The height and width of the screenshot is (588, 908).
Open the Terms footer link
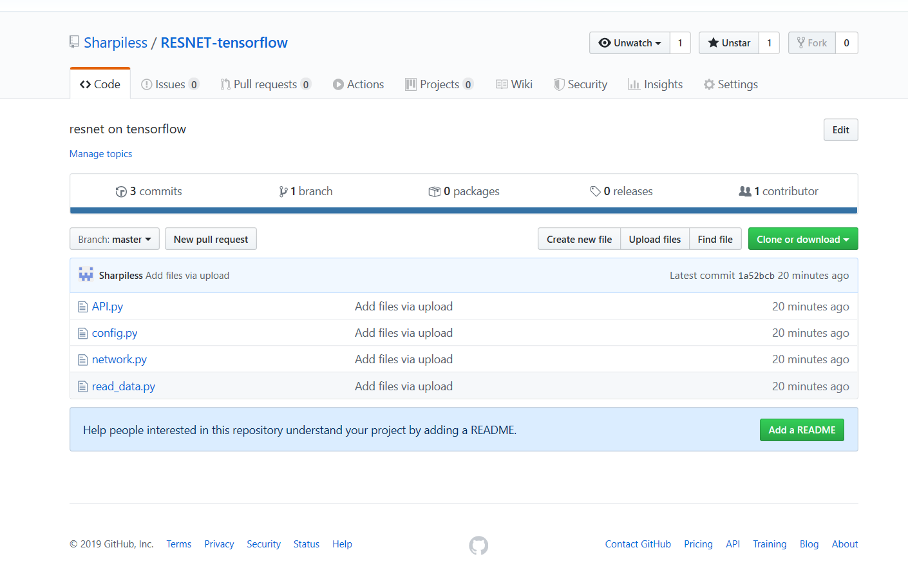[178, 544]
